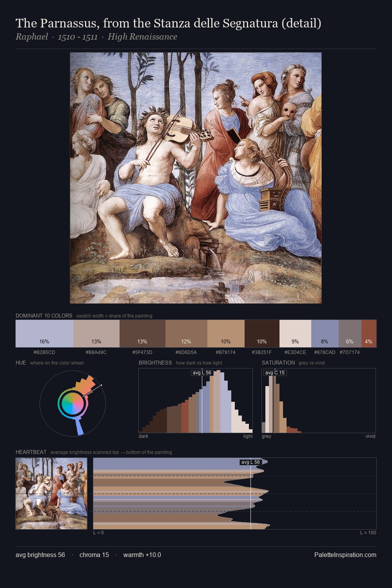Click the 'HEARTBEAT' section heading
This screenshot has height=588, width=392.
[31, 452]
